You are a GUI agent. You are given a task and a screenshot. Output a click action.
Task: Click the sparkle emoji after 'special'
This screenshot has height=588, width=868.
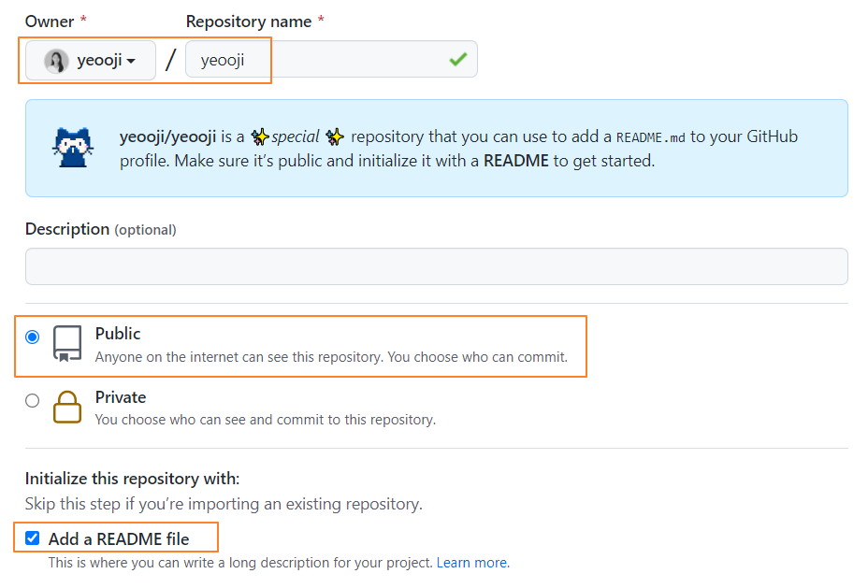click(x=334, y=136)
